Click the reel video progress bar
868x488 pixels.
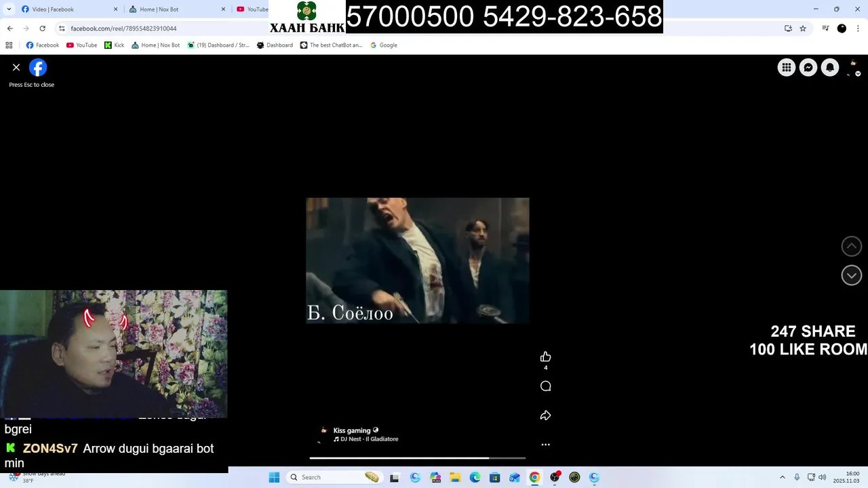[418, 458]
